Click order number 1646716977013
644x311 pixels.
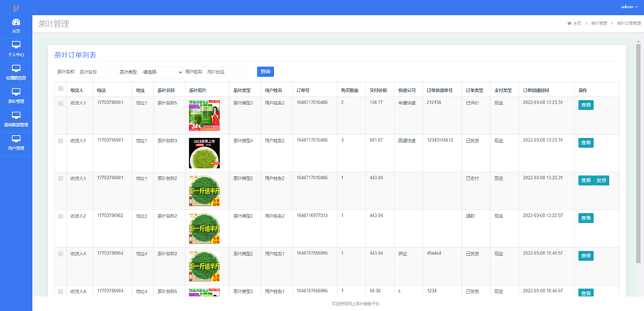pos(312,215)
